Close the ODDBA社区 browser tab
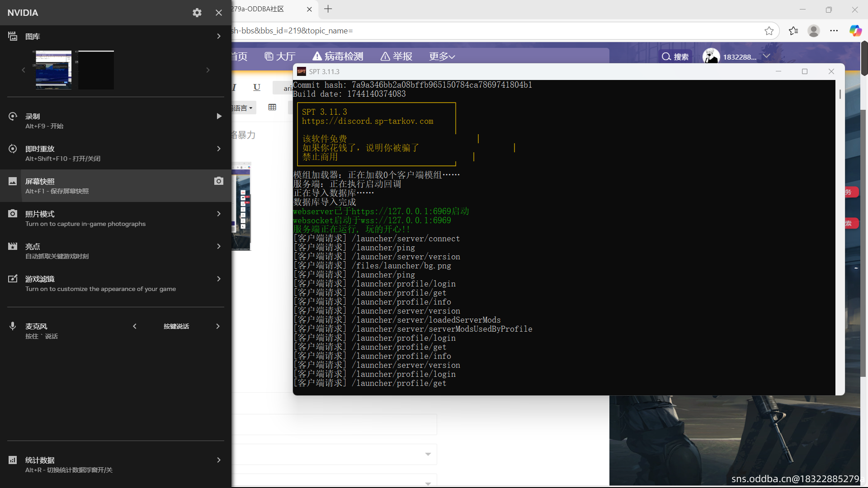 click(x=309, y=9)
